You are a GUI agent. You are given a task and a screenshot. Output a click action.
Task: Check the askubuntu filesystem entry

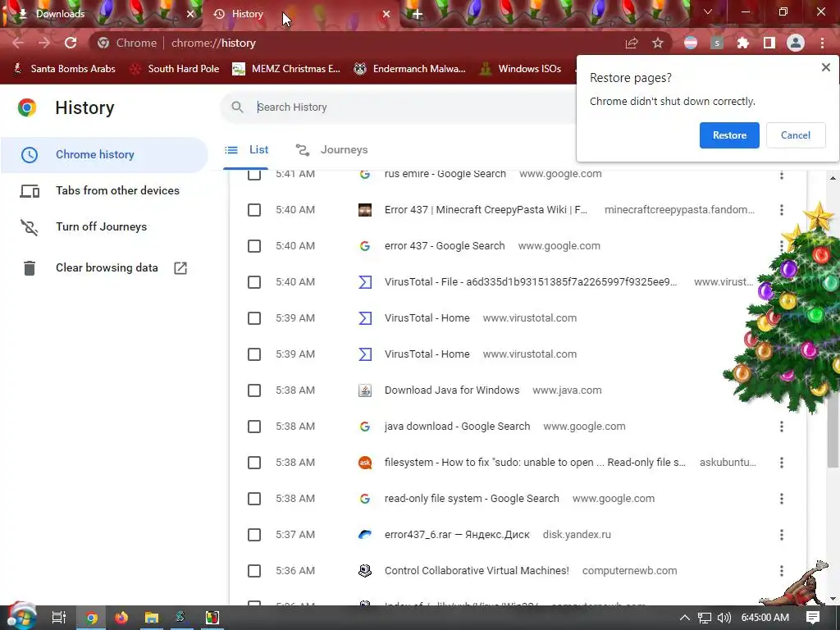(x=254, y=463)
